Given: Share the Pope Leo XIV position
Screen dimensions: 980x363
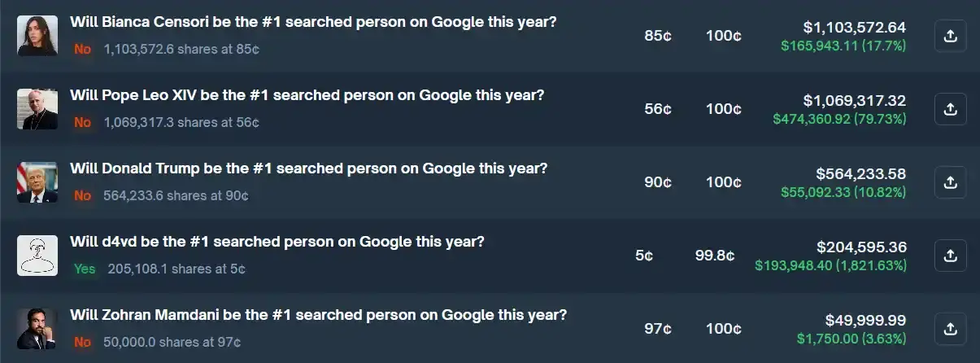Looking at the screenshot, I should 950,109.
